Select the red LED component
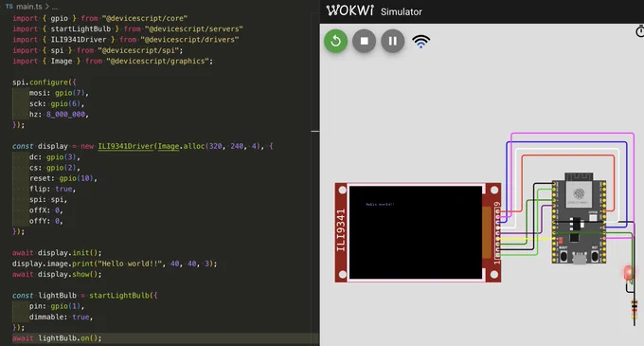 629,274
